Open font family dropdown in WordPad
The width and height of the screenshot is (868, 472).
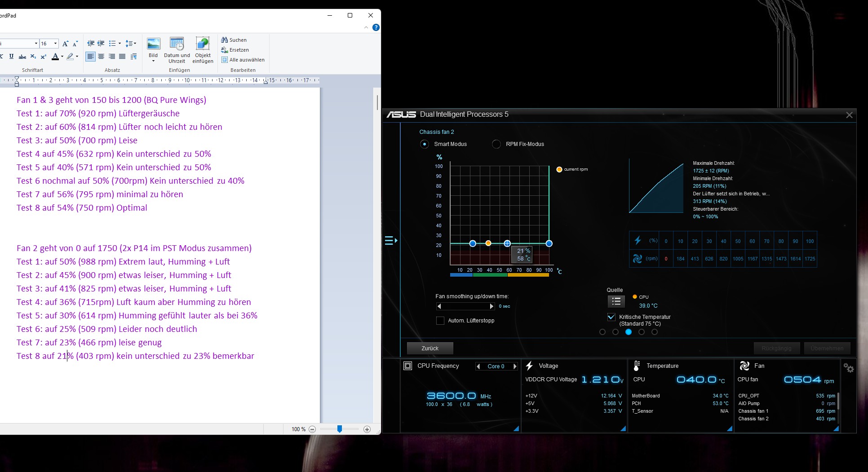(x=36, y=44)
